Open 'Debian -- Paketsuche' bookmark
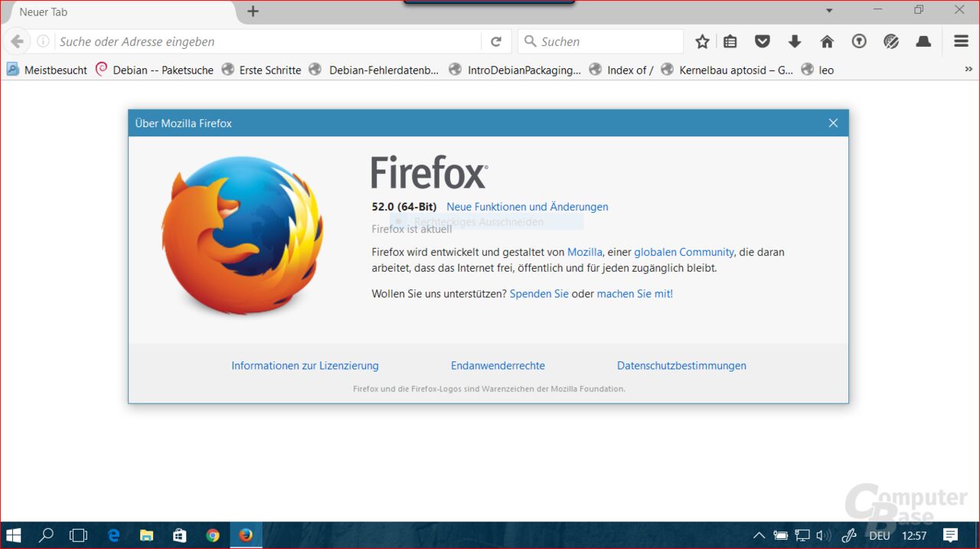The width and height of the screenshot is (980, 549). click(162, 70)
